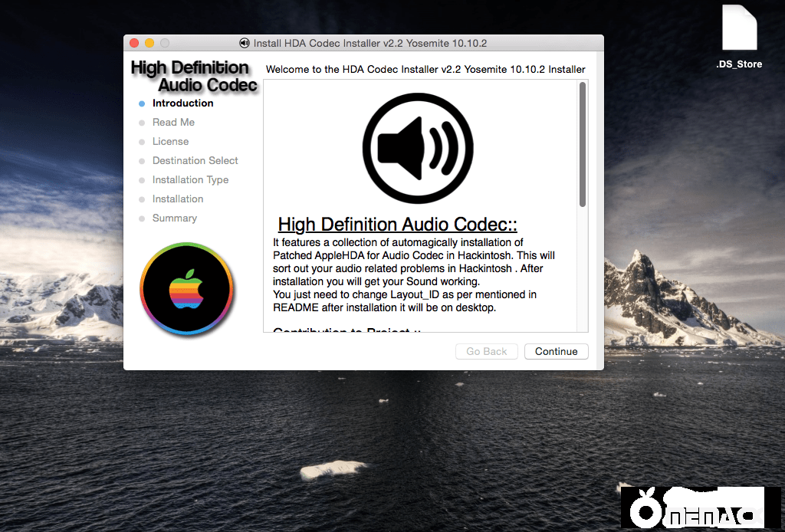The image size is (785, 532).
Task: Open the License step
Action: pyautogui.click(x=170, y=141)
